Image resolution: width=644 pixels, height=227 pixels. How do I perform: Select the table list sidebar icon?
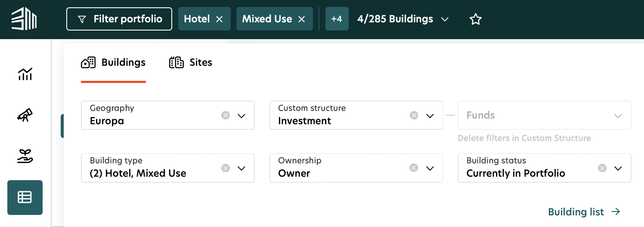click(x=25, y=197)
